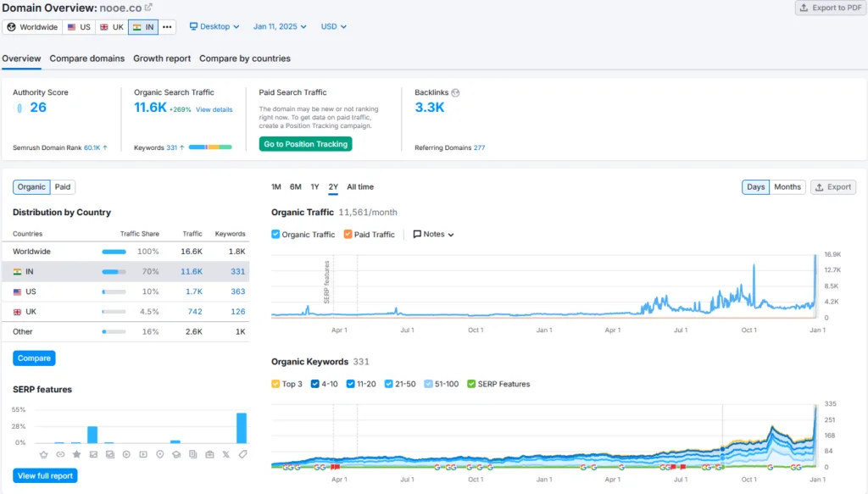
Task: Click Authority Score gauge icon
Action: (19, 108)
